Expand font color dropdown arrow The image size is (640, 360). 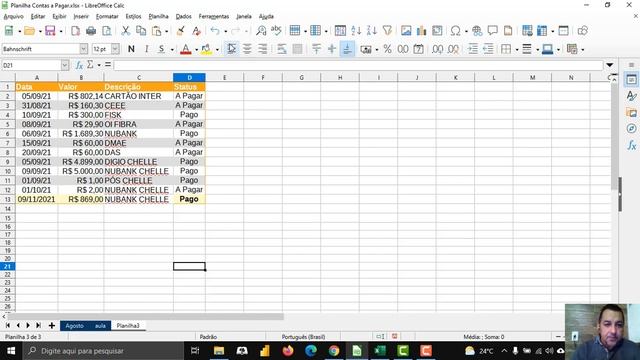click(x=196, y=49)
